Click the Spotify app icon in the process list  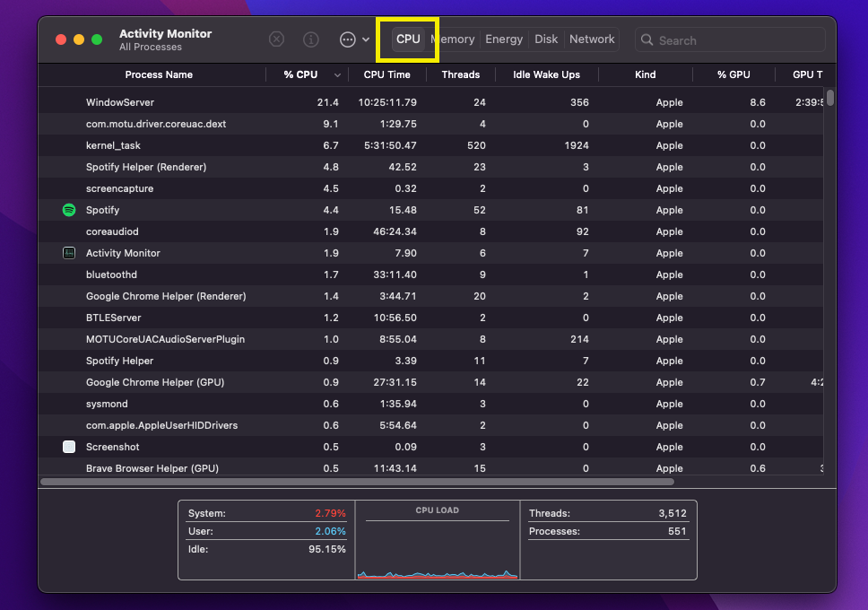(x=69, y=210)
